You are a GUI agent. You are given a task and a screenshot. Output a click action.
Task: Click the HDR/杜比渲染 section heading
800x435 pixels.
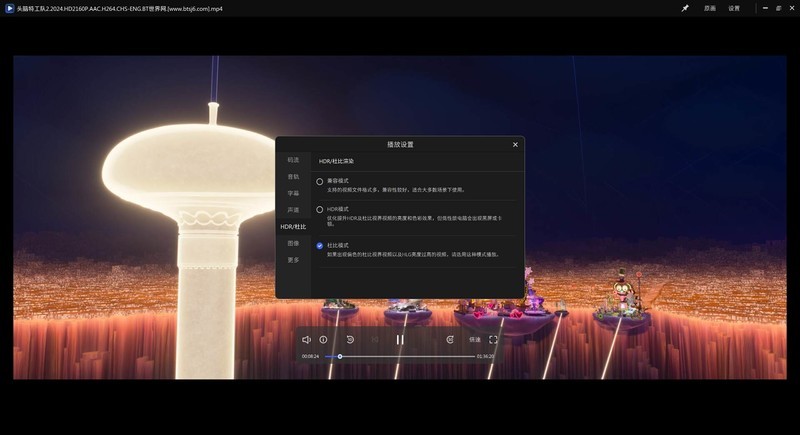pyautogui.click(x=336, y=161)
